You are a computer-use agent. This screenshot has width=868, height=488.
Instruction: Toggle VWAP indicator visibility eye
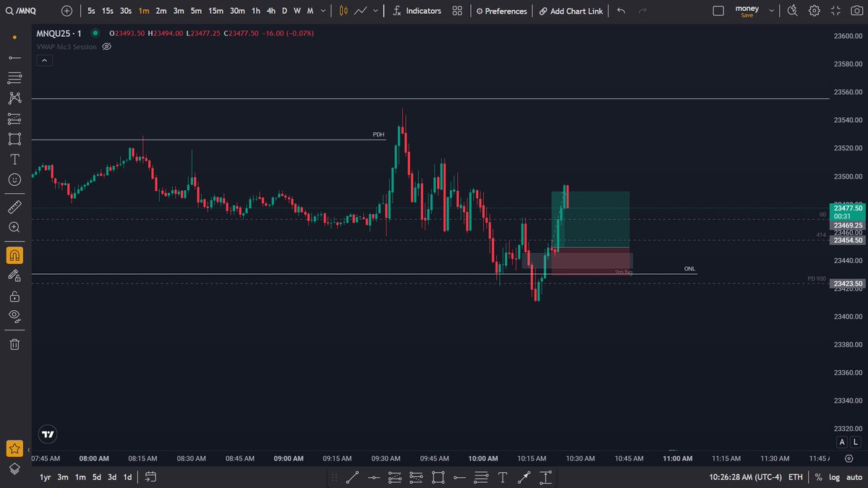click(x=106, y=46)
